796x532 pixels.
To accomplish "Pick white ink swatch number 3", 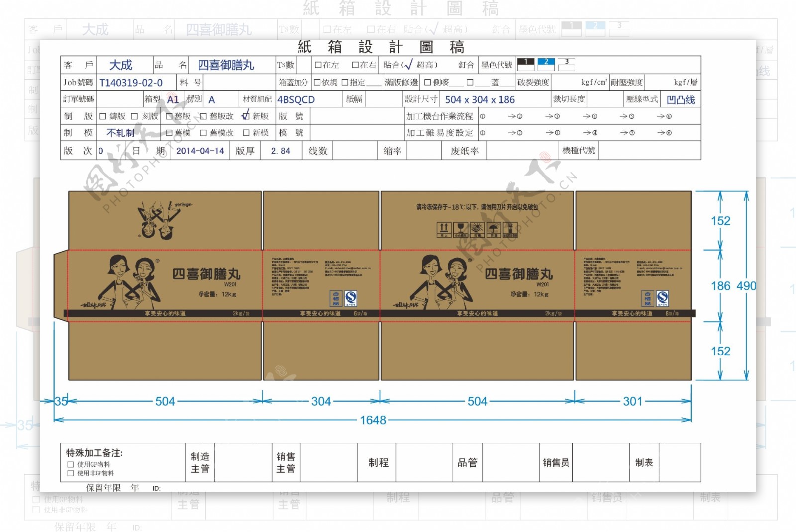I will (x=567, y=64).
